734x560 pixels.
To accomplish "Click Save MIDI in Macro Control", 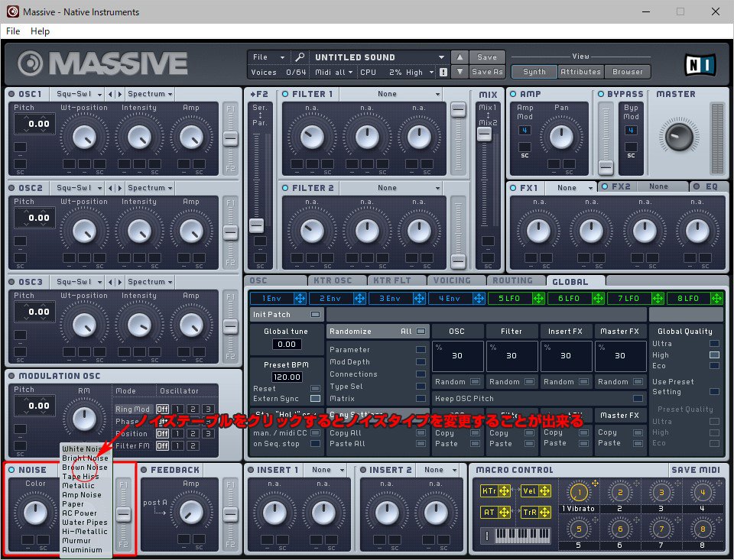I will [695, 470].
